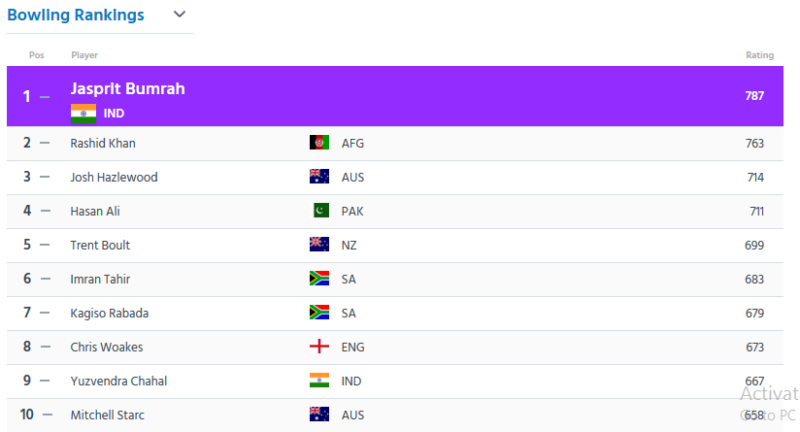
Task: Click the Rating column header
Action: pos(760,55)
